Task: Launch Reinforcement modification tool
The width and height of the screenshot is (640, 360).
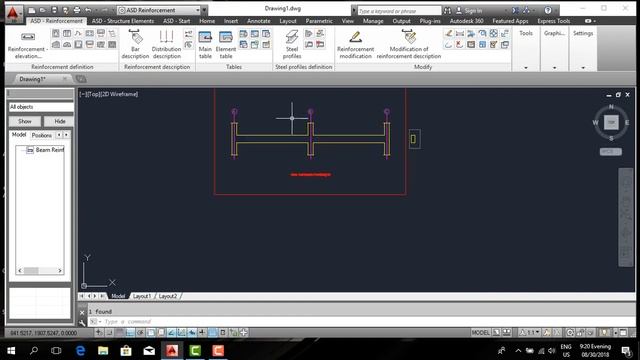Action: (356, 45)
